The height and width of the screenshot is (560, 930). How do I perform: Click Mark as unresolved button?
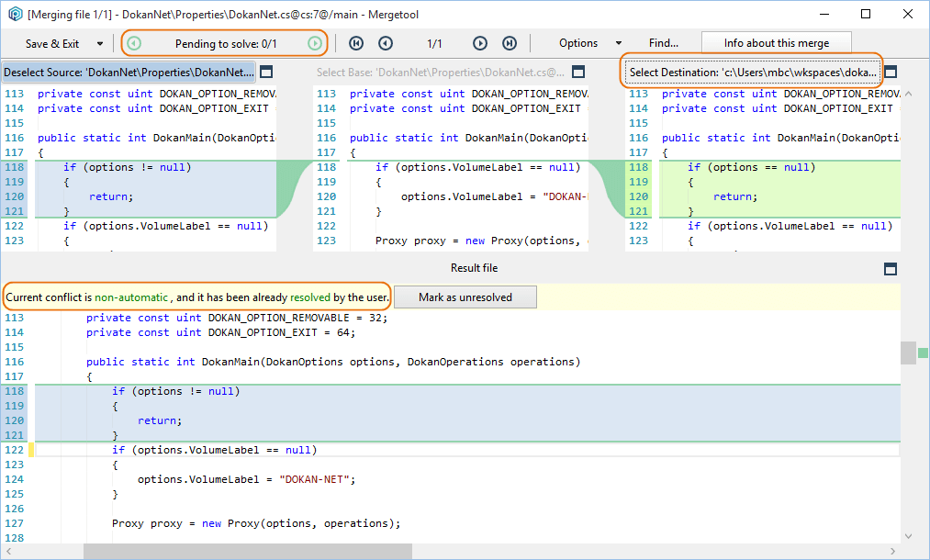pos(465,297)
